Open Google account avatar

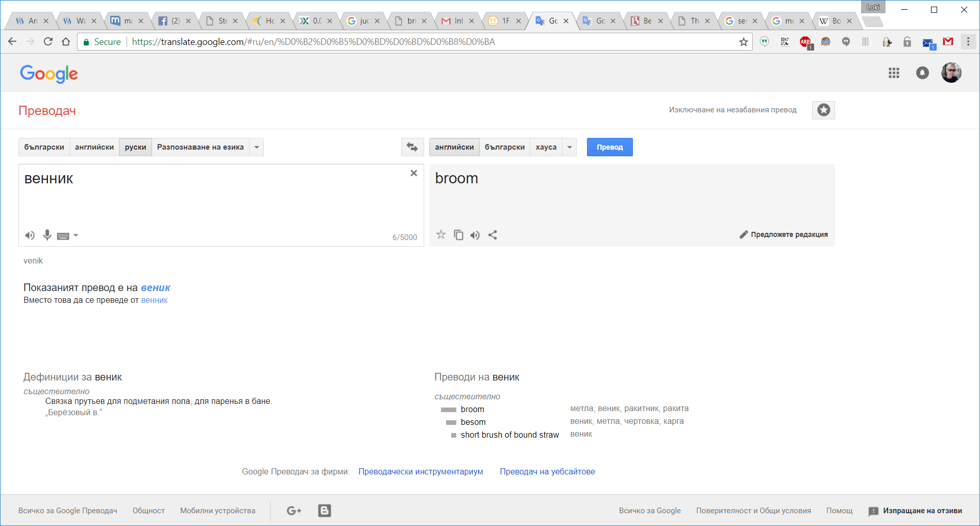pyautogui.click(x=951, y=73)
